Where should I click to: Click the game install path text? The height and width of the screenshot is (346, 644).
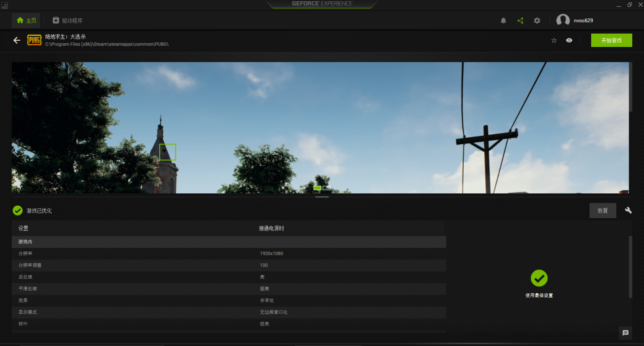point(107,44)
